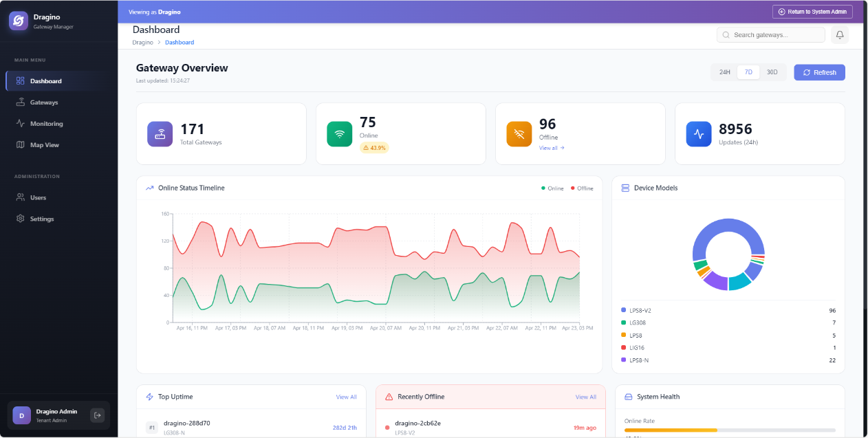Click the Refresh button's circular arrows icon

point(807,72)
